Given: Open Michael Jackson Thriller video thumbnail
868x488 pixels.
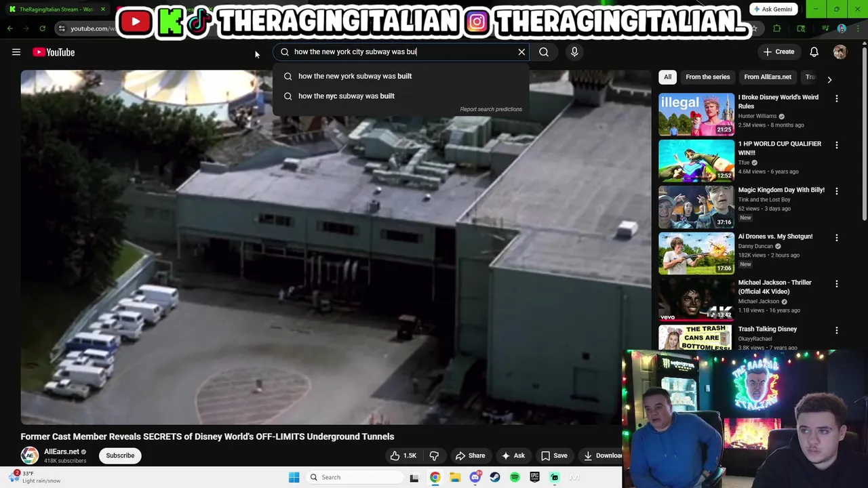Looking at the screenshot, I should [696, 300].
